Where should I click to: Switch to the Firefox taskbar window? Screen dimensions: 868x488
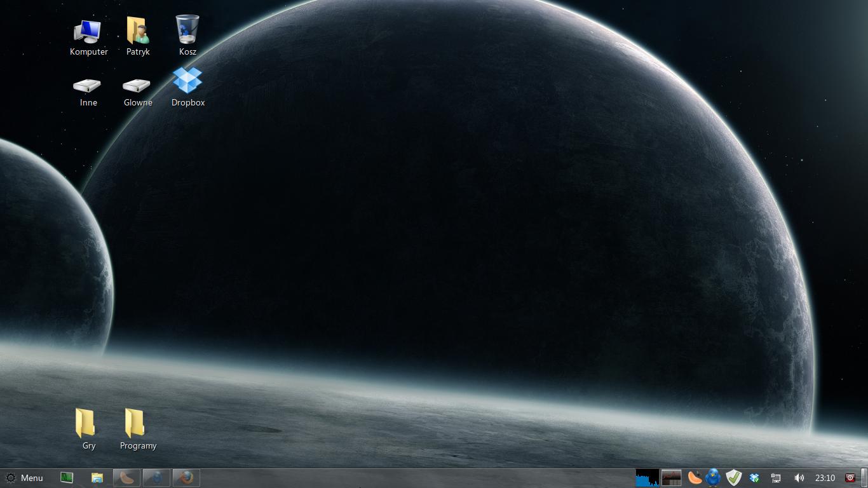coord(186,478)
